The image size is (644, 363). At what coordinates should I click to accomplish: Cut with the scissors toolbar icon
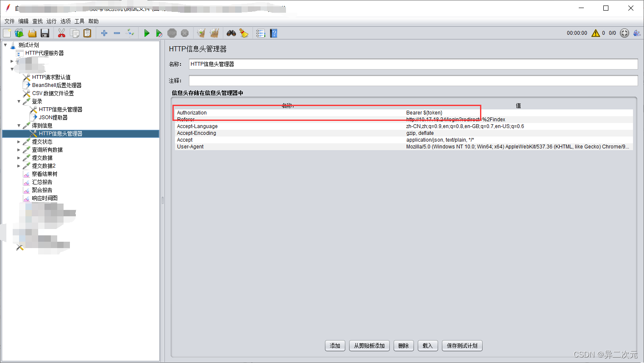61,33
